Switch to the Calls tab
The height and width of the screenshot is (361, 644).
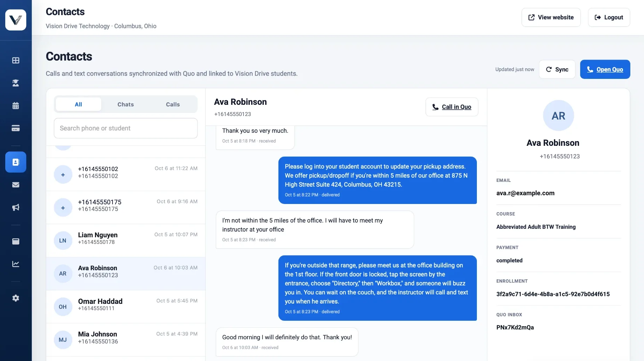(x=173, y=104)
